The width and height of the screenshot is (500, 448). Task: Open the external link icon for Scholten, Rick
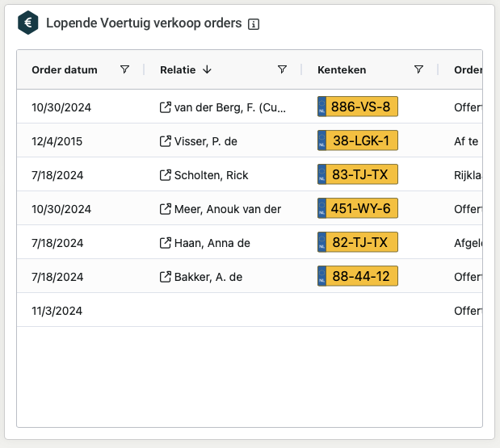tap(166, 175)
